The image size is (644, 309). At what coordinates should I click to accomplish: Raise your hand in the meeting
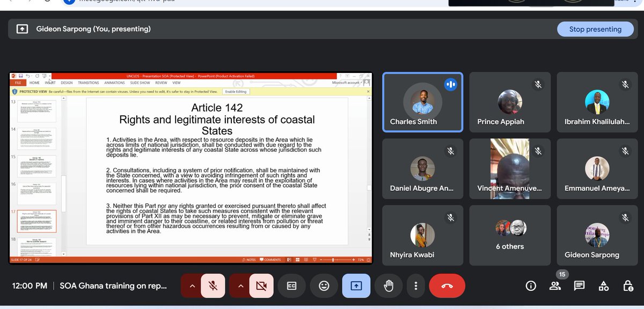coord(388,285)
